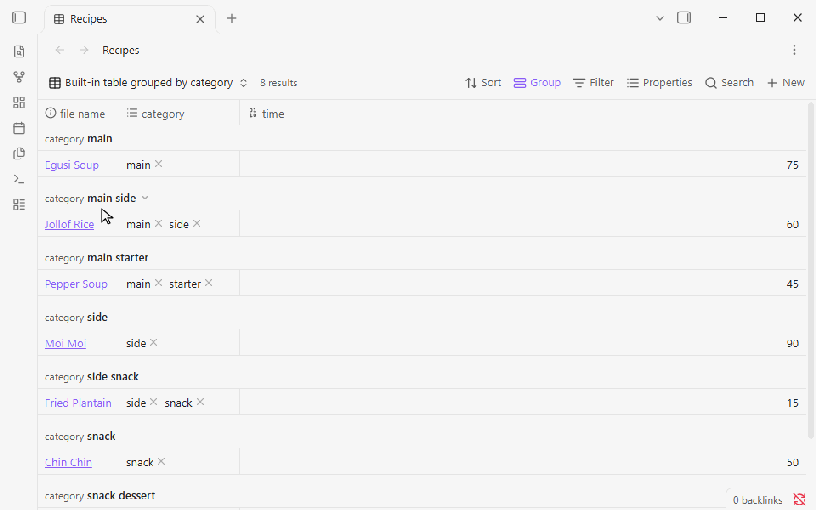Click the vertical scrollbar of the table
The height and width of the screenshot is (510, 816).
[811, 271]
